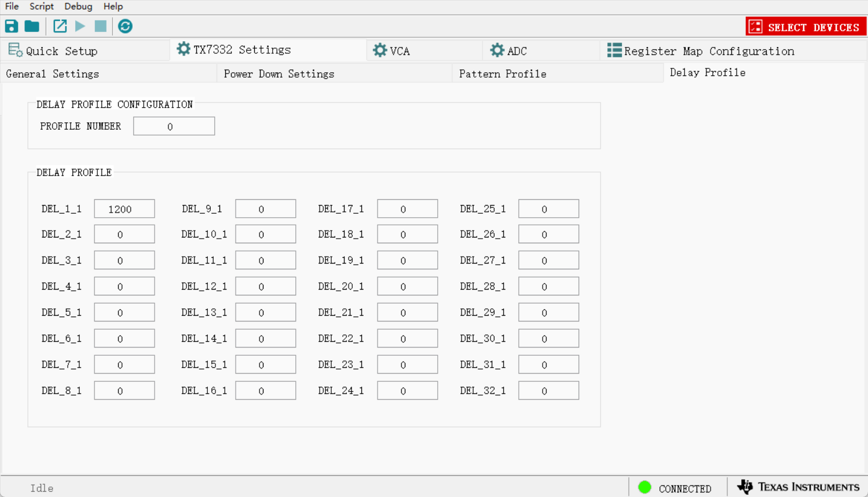Click the Texas Instruments logo
The width and height of the screenshot is (868, 497).
(799, 487)
